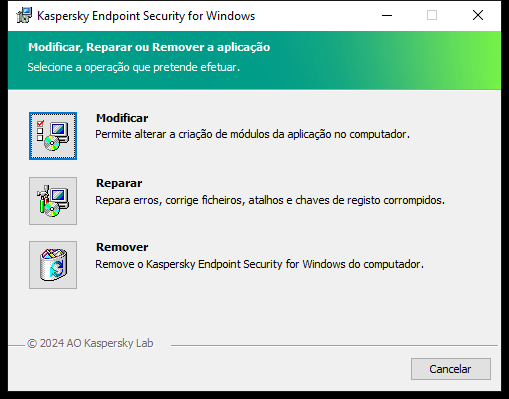Click the 'Permite alterar a criação' description
The image size is (509, 399).
252,134
